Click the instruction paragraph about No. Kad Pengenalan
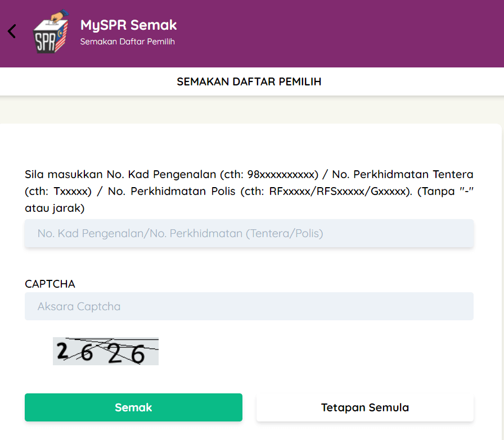This screenshot has width=504, height=440. point(249,191)
